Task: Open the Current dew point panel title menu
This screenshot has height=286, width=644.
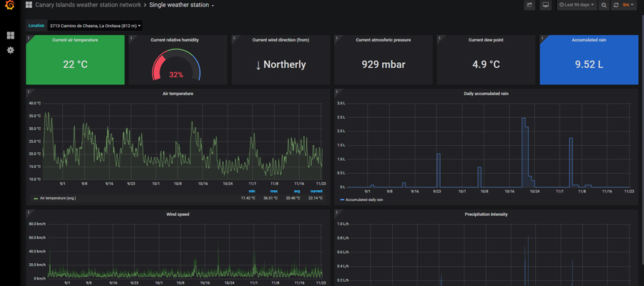Action: tap(486, 40)
